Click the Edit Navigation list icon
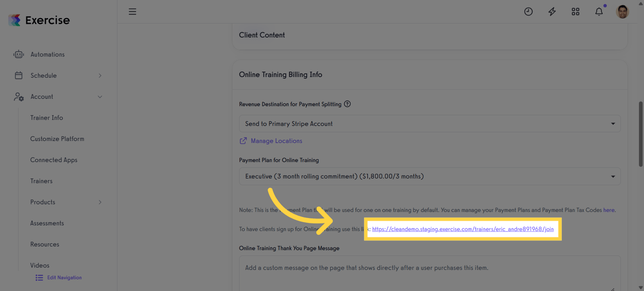This screenshot has height=291, width=644. 39,277
